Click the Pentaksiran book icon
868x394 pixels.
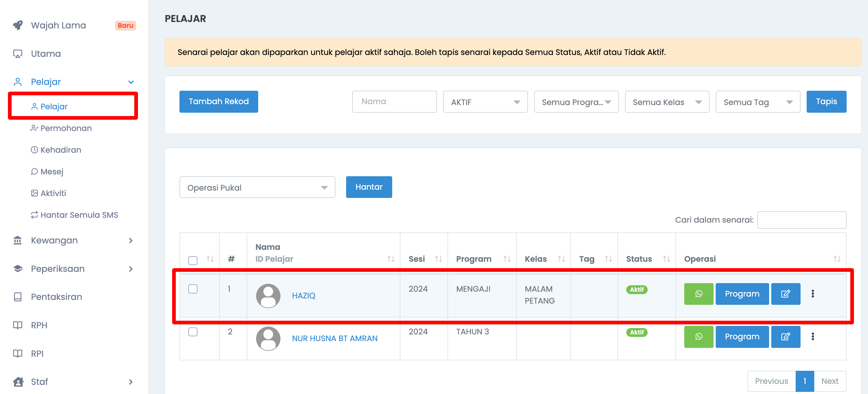17,297
